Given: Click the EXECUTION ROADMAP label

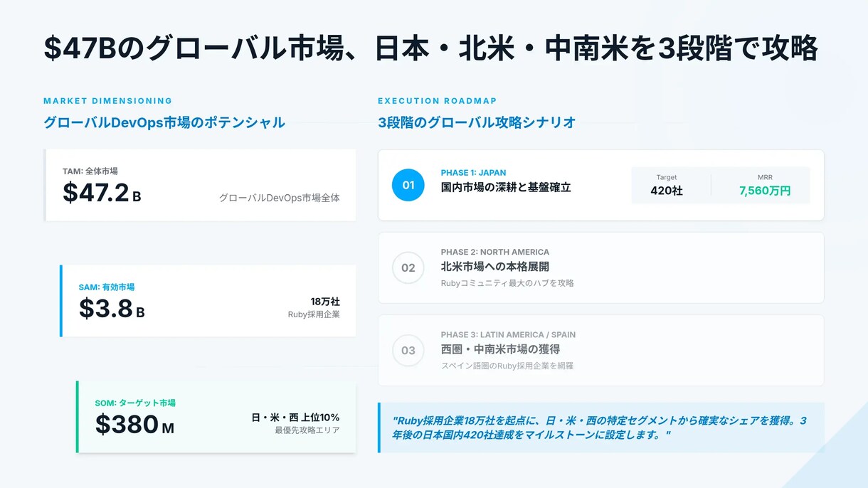Looking at the screenshot, I should click(437, 101).
